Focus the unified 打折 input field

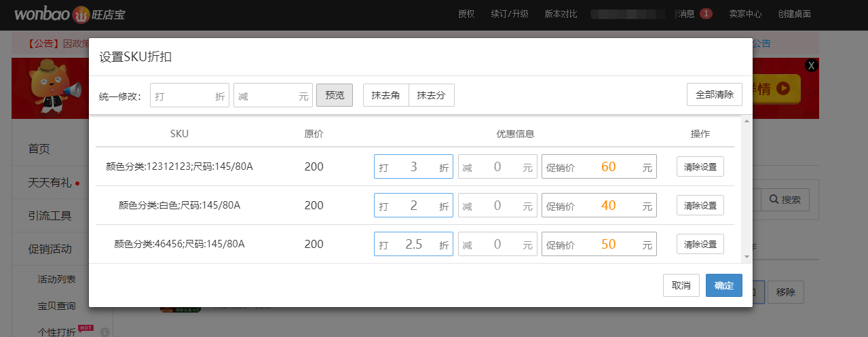[x=183, y=96]
